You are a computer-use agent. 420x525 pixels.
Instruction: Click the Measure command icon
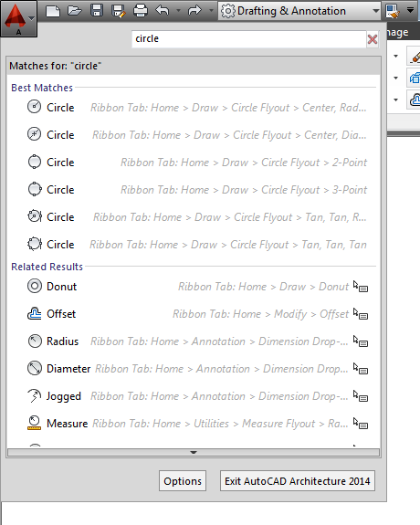coord(34,424)
